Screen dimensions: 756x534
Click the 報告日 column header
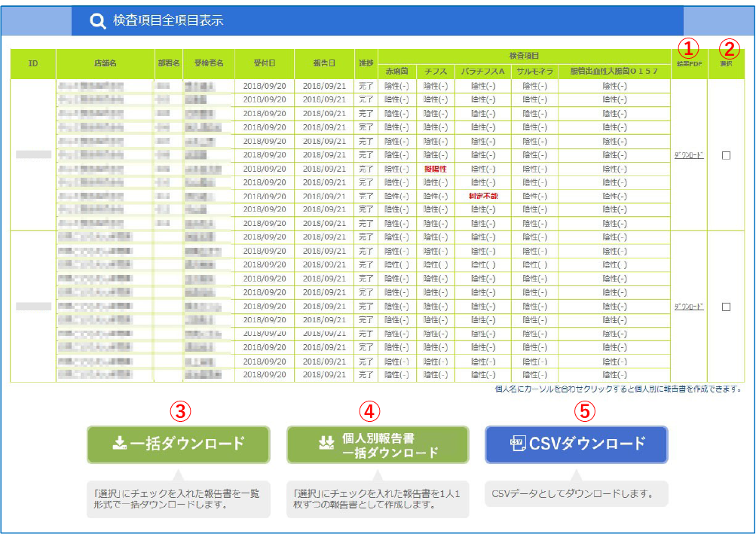point(324,63)
